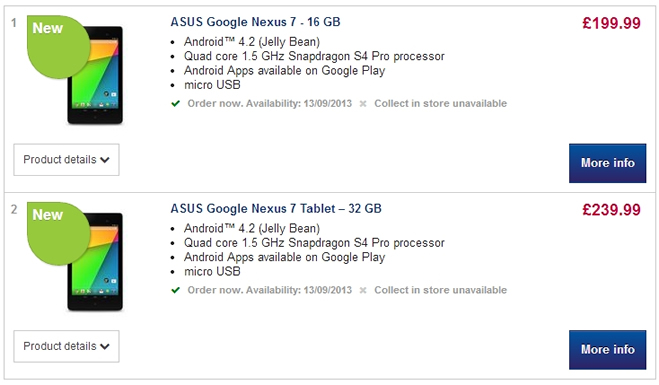
Task: Expand Product details for the 32 GB tablet
Action: click(66, 346)
